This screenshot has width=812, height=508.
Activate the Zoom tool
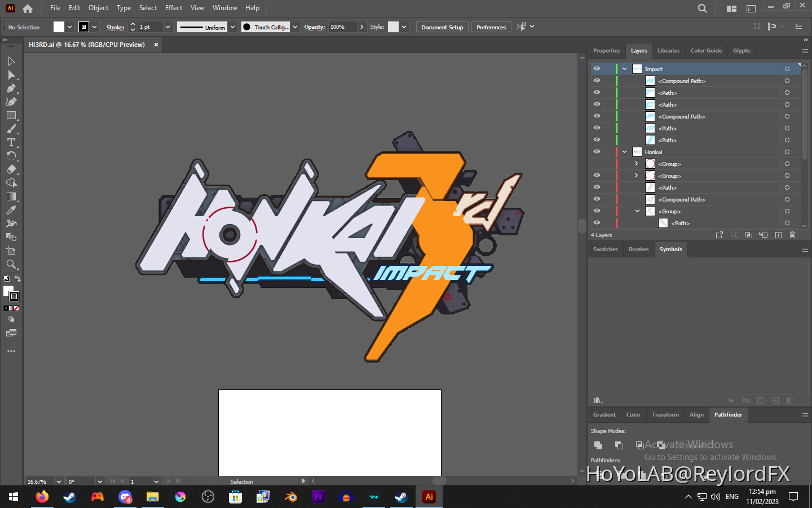pos(11,264)
